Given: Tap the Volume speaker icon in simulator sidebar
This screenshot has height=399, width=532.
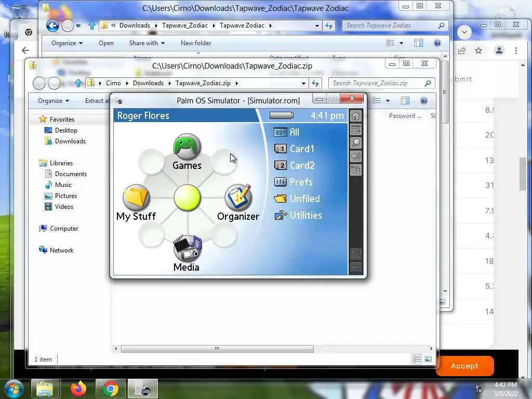Looking at the screenshot, I should [x=355, y=156].
